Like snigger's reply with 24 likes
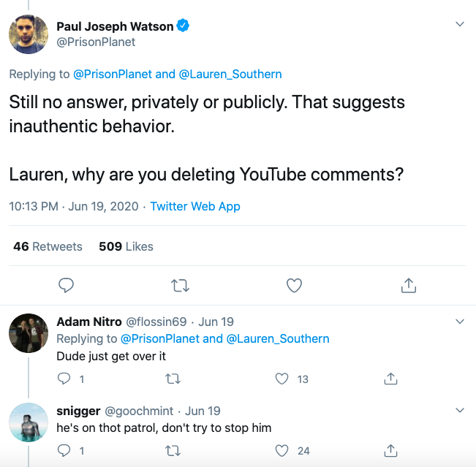This screenshot has width=476, height=467. 282,450
